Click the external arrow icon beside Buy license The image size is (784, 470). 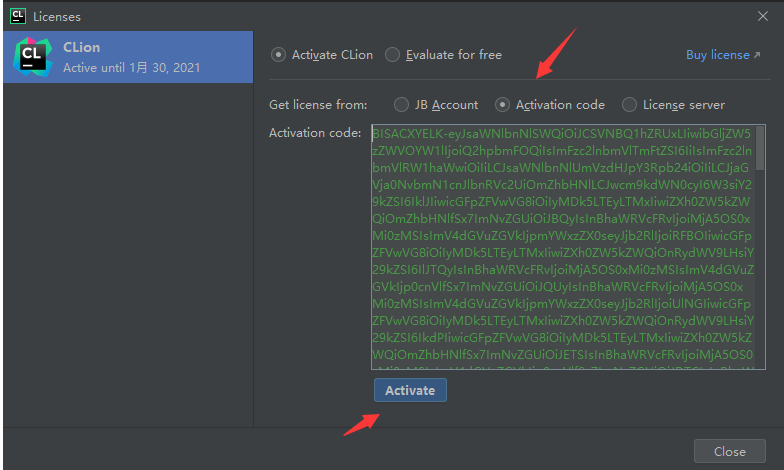pos(756,55)
